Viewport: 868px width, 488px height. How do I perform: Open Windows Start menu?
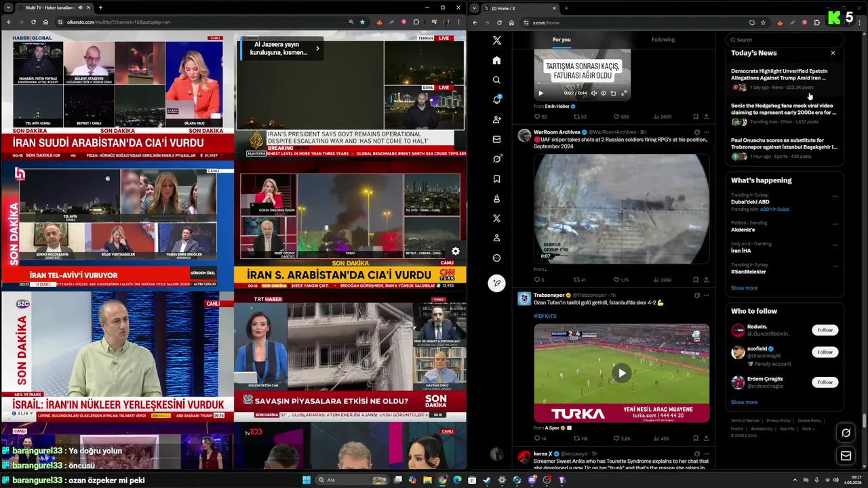307,480
